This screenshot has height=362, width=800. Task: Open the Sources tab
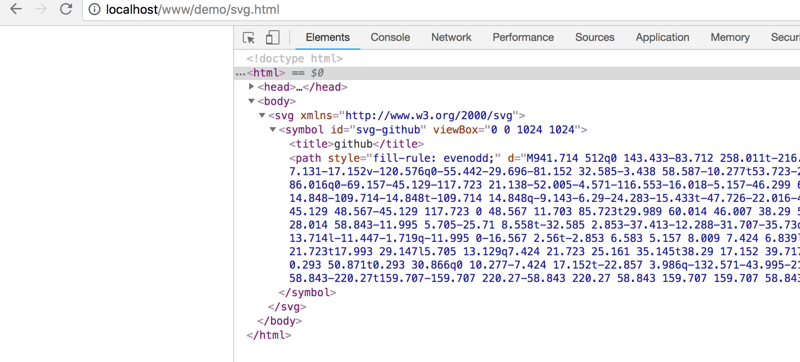(594, 37)
